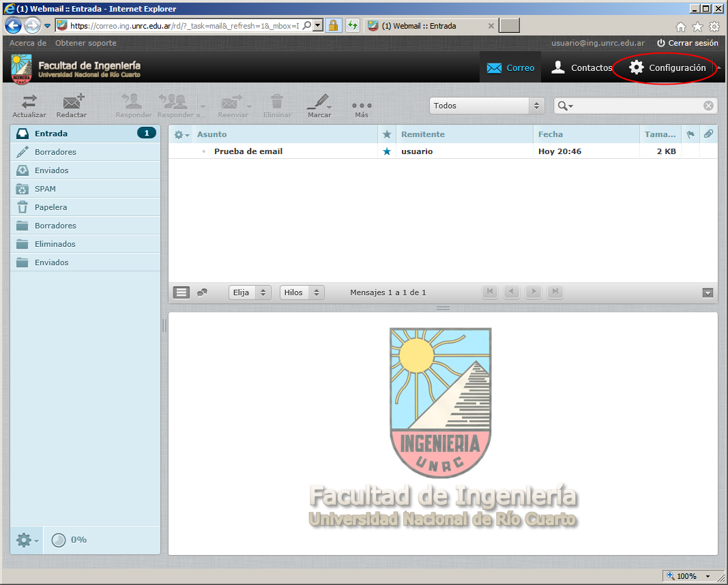728x585 pixels.
Task: Open the browser Tools gear icon
Action: (714, 27)
